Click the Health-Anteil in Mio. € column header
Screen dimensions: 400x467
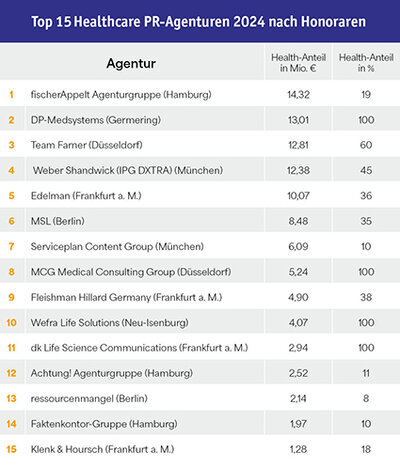pos(298,63)
